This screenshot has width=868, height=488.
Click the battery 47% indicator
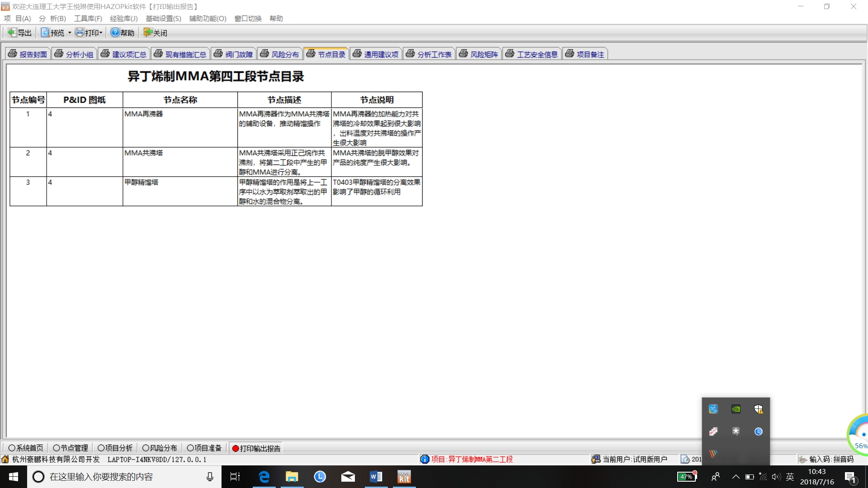687,477
